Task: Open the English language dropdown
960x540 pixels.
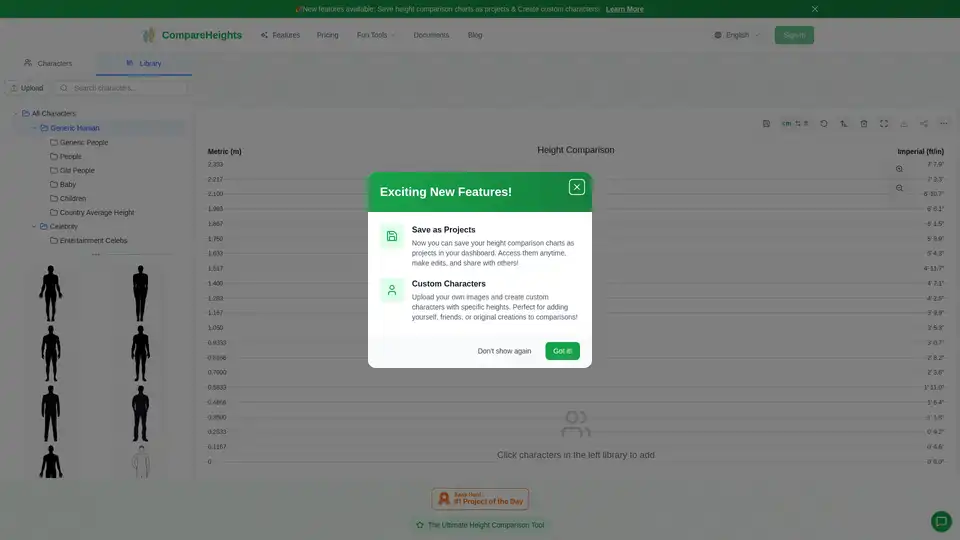Action: click(737, 35)
